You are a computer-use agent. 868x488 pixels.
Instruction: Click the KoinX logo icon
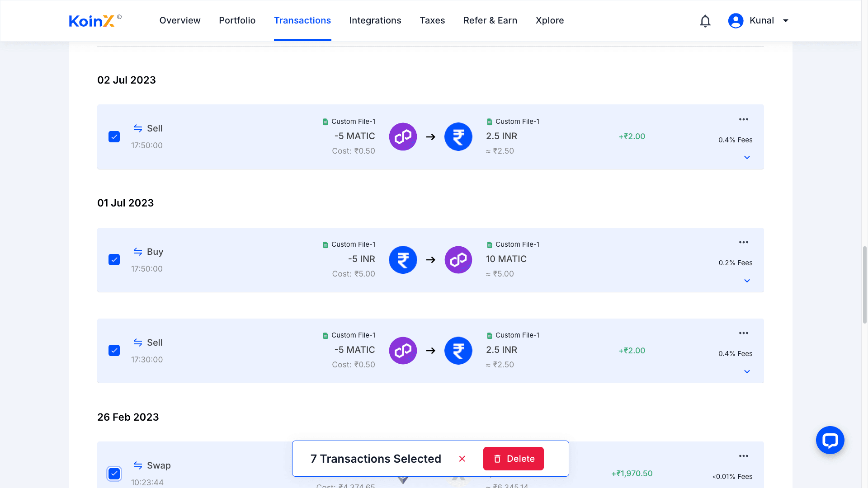click(x=95, y=20)
